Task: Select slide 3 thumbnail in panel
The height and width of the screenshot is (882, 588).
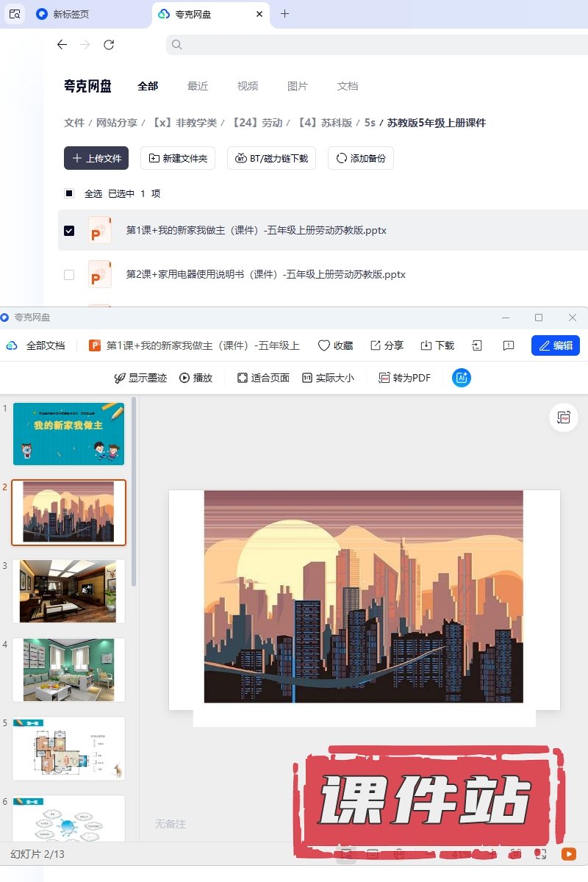Action: (x=68, y=591)
